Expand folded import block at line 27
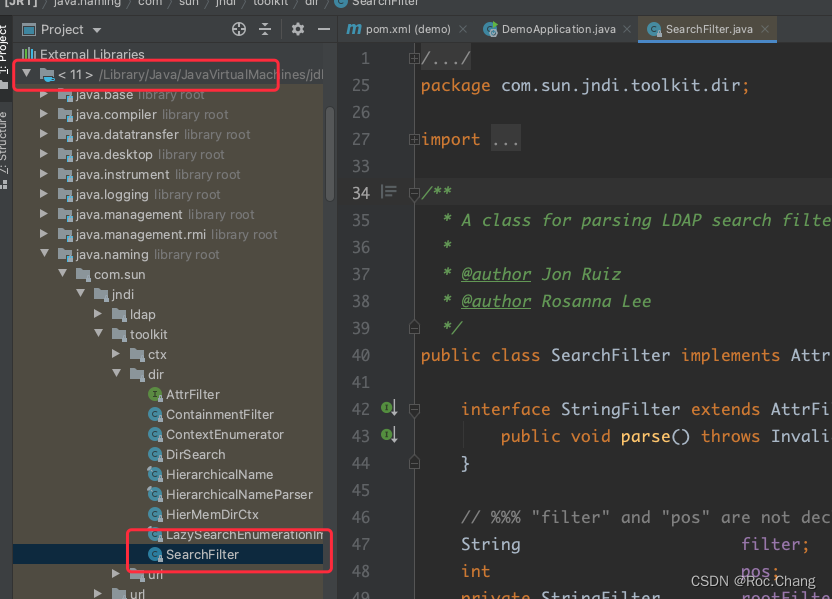 pyautogui.click(x=414, y=140)
